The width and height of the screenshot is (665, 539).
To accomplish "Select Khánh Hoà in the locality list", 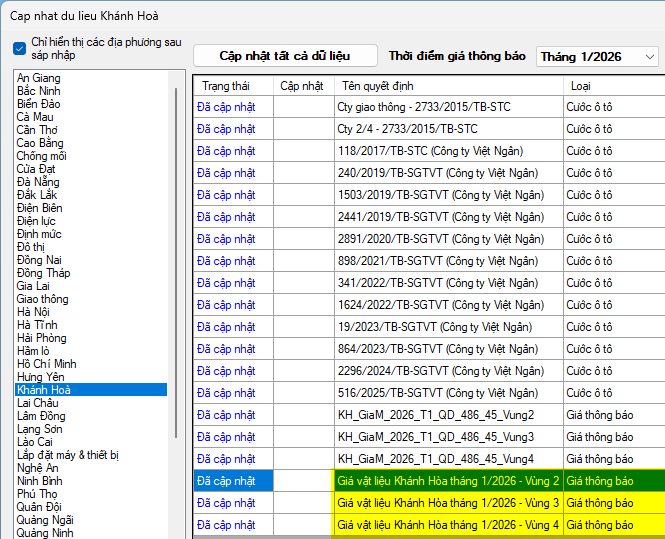I will (x=44, y=390).
